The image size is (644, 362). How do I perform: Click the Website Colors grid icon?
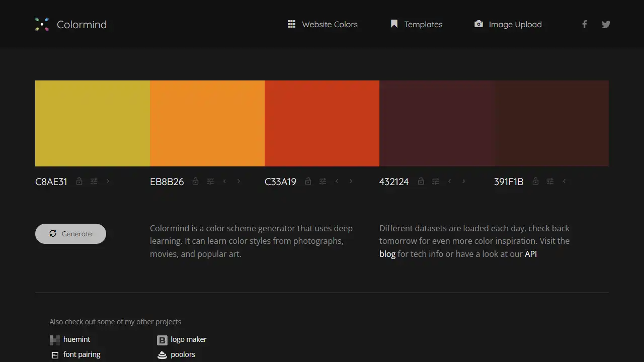[x=291, y=24]
